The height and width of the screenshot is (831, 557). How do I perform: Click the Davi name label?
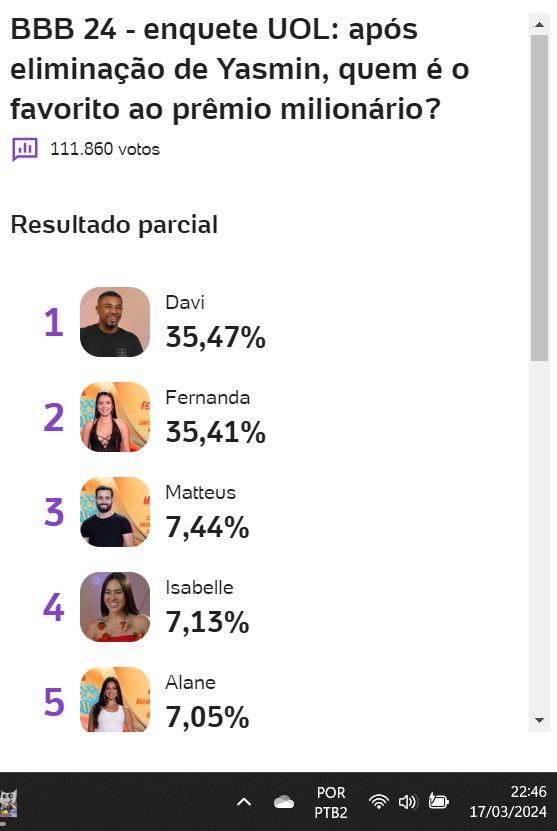pyautogui.click(x=185, y=303)
